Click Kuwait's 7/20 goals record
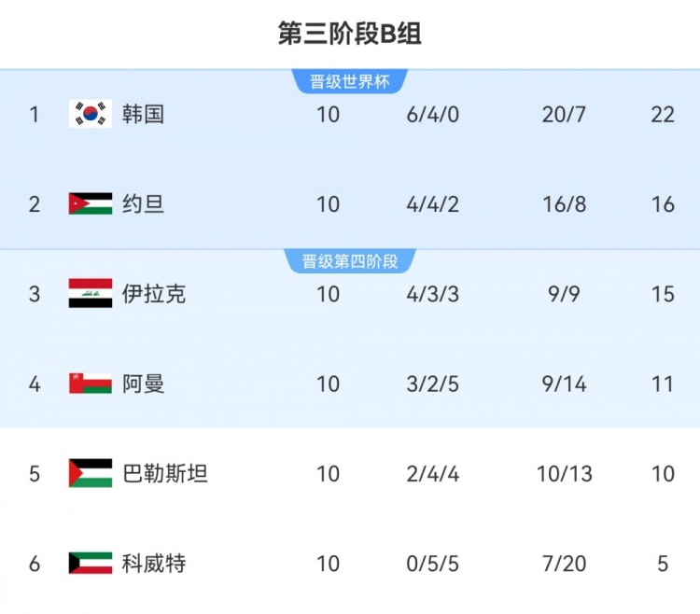Viewport: 700px width, 614px height. 564,563
